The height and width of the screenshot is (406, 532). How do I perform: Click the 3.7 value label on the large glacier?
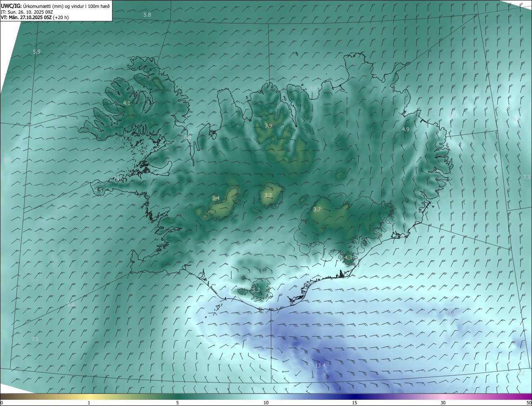(x=317, y=209)
